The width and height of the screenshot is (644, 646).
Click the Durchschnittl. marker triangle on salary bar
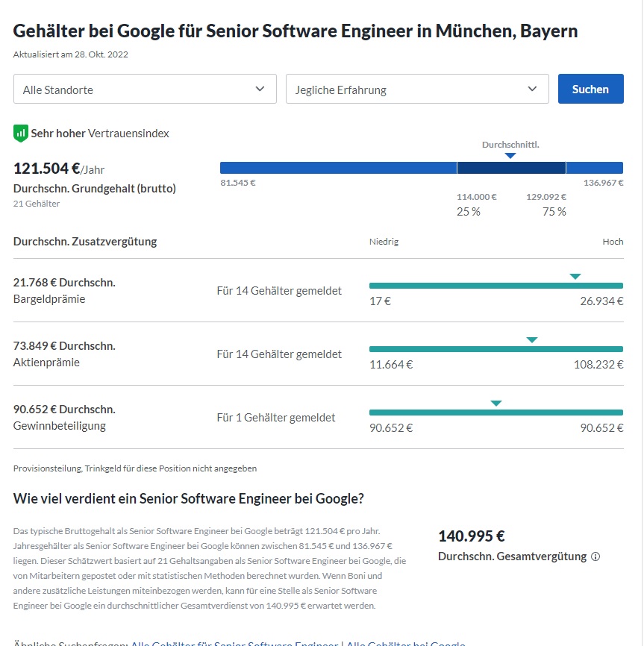[x=510, y=156]
